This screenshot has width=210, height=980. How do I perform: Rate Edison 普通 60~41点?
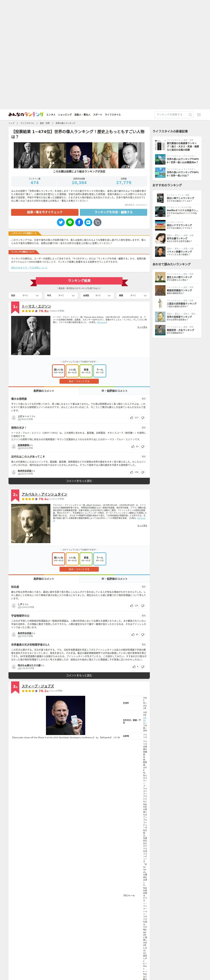(x=86, y=371)
